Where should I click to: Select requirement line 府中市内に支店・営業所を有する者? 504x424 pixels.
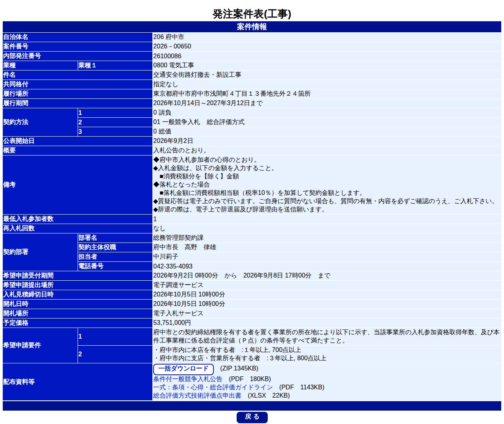(240, 358)
